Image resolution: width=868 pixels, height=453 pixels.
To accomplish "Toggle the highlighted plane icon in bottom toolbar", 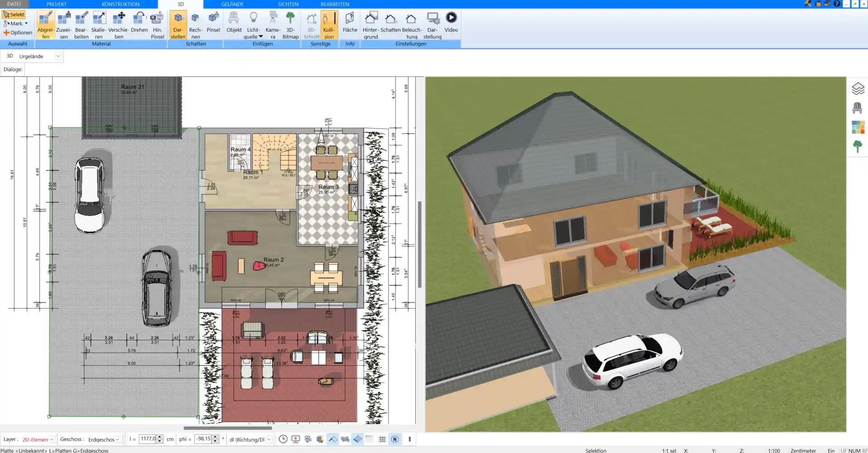I will point(357,439).
